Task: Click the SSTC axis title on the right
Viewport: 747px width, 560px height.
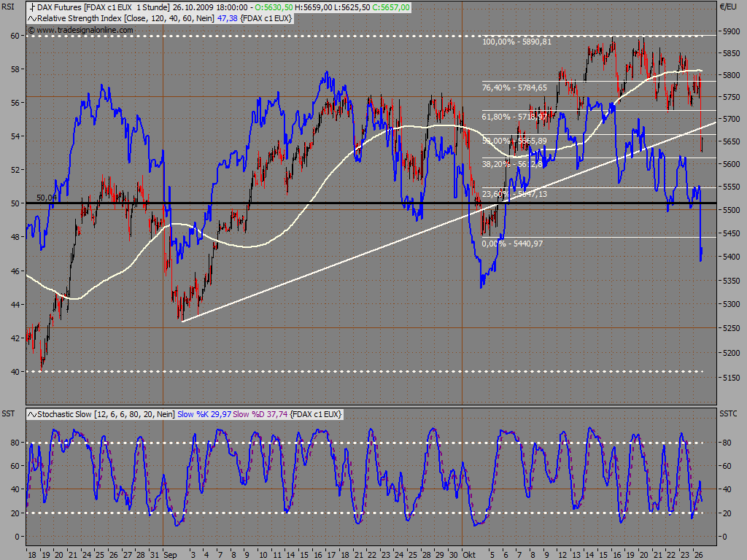Action: [729, 414]
